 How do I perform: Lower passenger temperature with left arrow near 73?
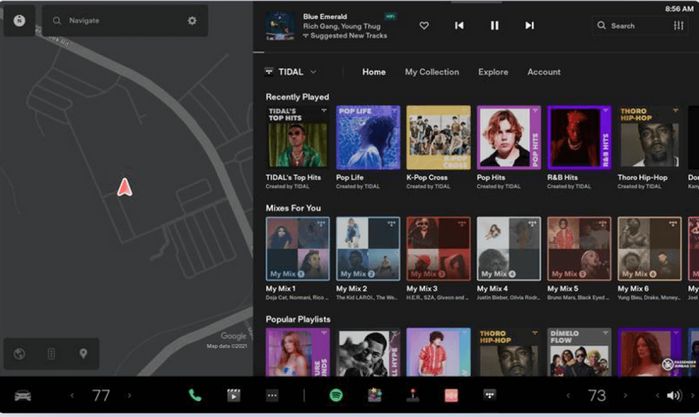pyautogui.click(x=568, y=395)
